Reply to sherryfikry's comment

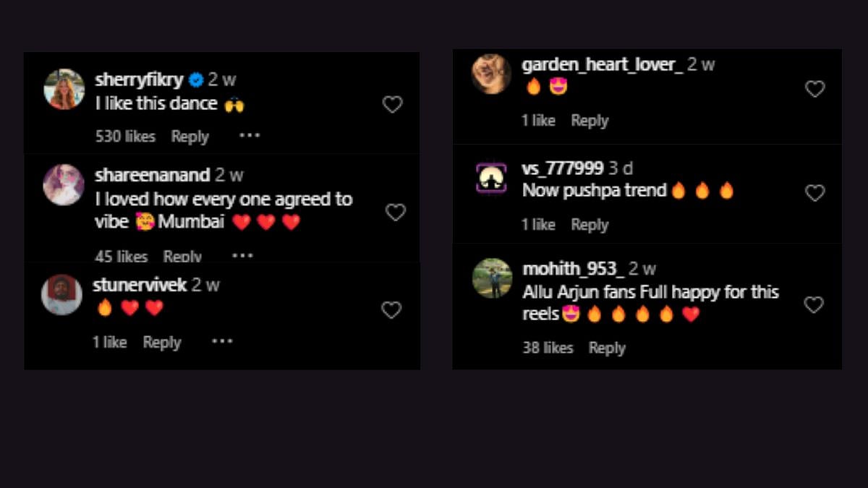click(190, 137)
